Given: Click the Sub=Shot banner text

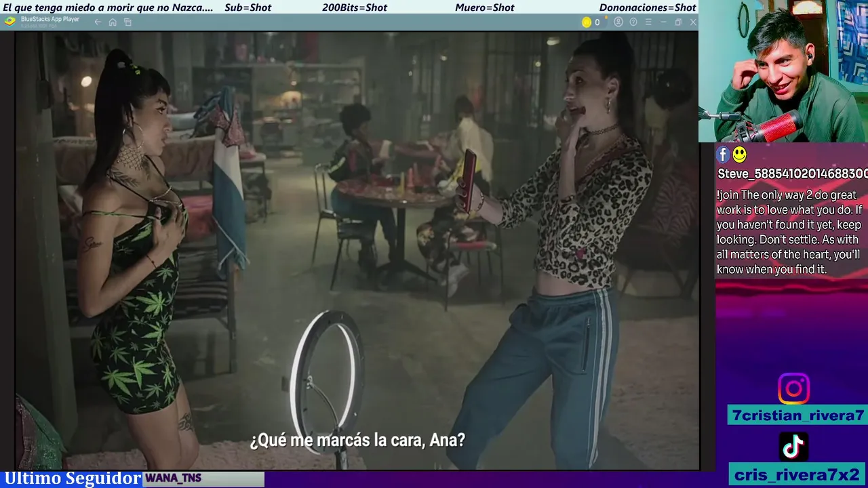Looking at the screenshot, I should tap(248, 7).
